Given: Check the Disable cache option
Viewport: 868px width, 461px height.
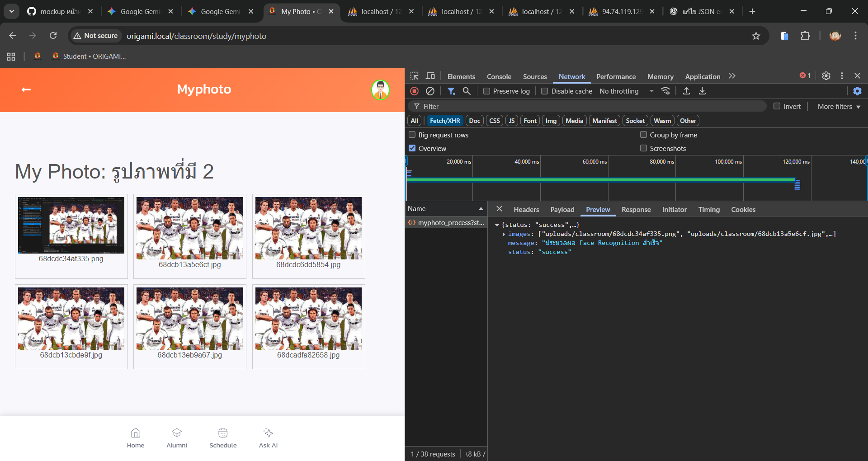Looking at the screenshot, I should coord(545,91).
